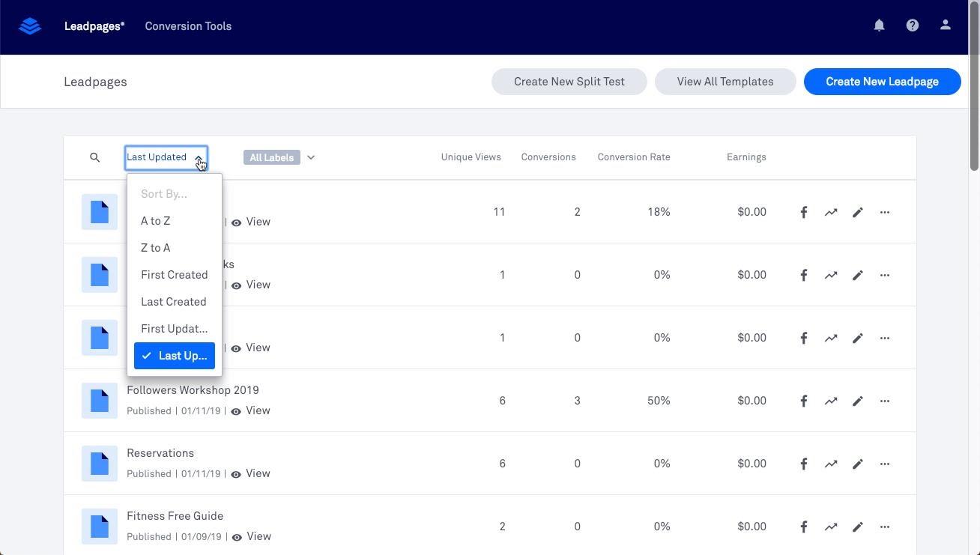This screenshot has width=980, height=555.
Task: Edit the page with 18% conversion rate
Action: click(857, 212)
